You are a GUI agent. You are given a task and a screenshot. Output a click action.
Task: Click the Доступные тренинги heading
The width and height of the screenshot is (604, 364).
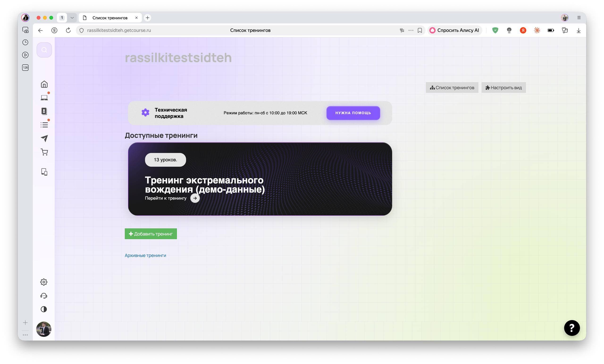(161, 136)
